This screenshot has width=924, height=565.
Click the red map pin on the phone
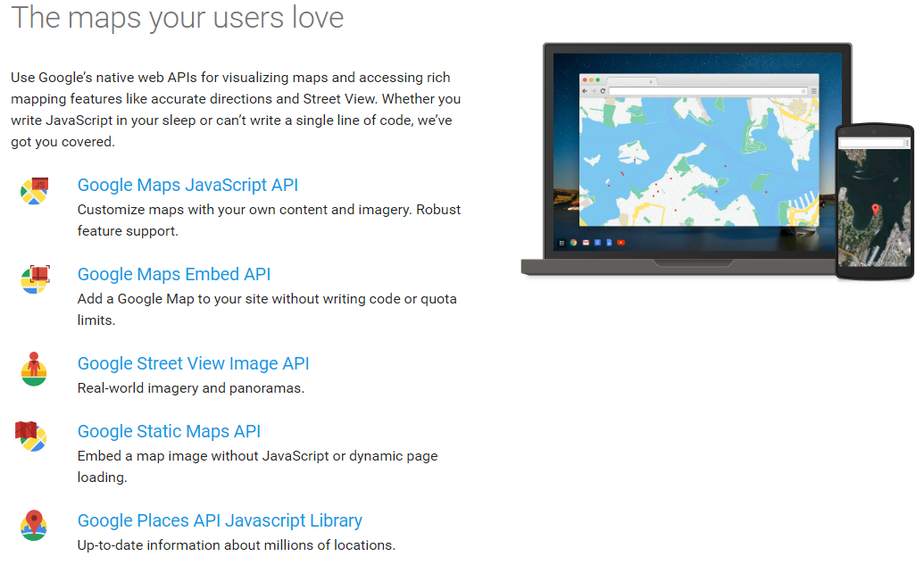(x=875, y=209)
